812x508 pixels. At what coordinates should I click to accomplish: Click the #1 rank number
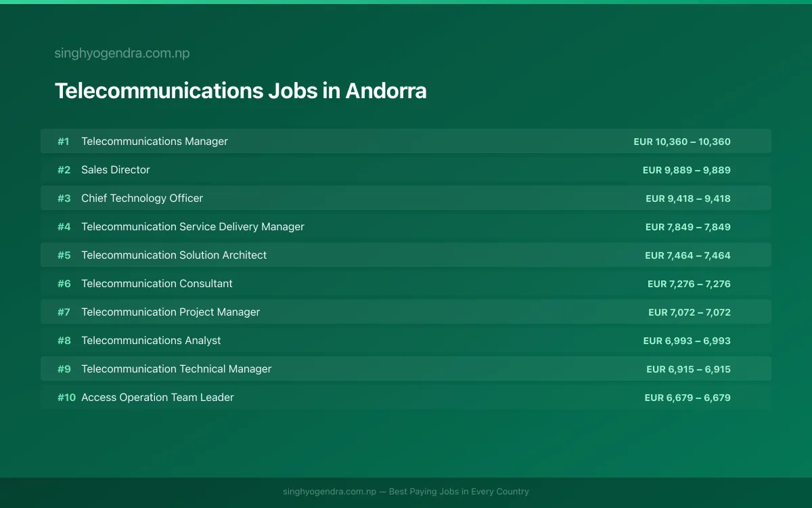tap(64, 142)
